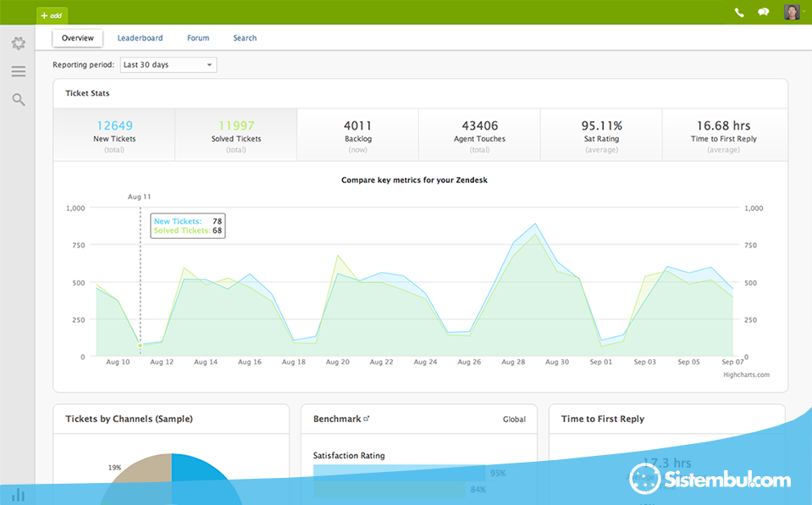Screen dimensions: 812x505
Task: Click the search magnifier icon in sidebar
Action: pyautogui.click(x=18, y=100)
